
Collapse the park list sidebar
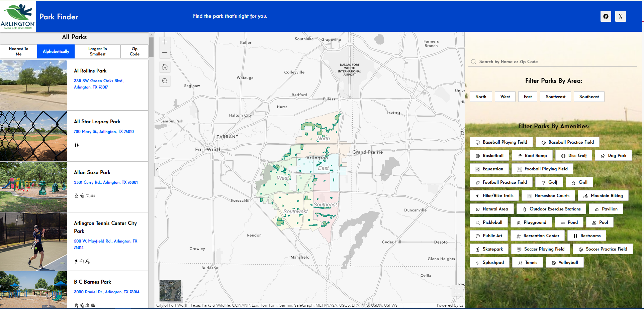click(156, 170)
